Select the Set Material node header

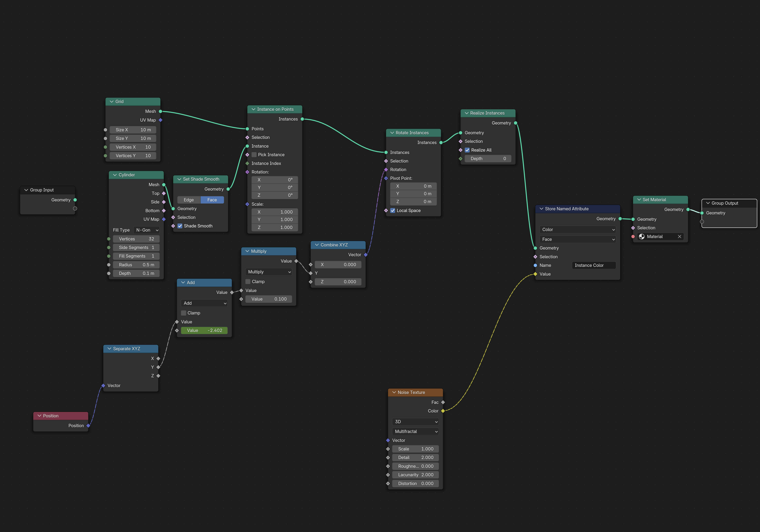pyautogui.click(x=660, y=200)
